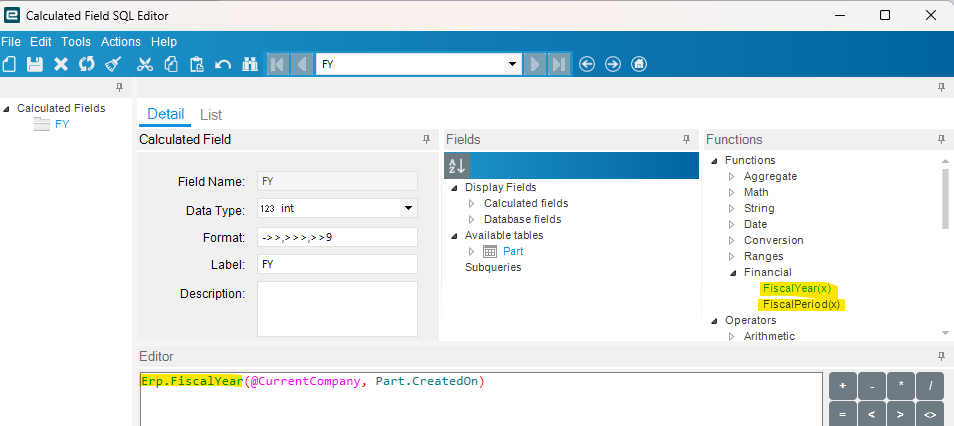Image resolution: width=954 pixels, height=426 pixels.
Task: Click the Paste clipboard icon
Action: (x=197, y=64)
